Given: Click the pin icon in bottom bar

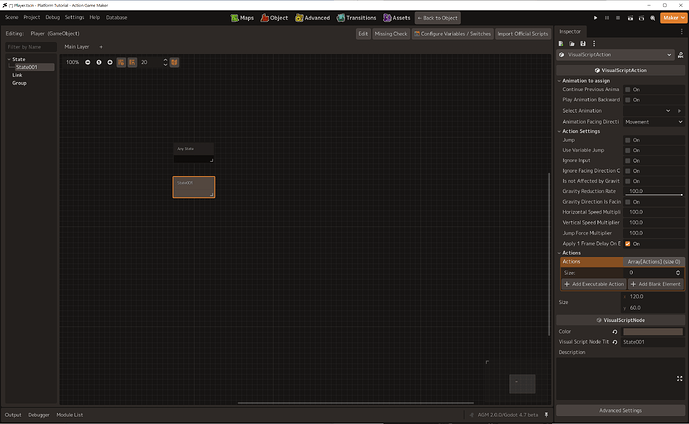Looking at the screenshot, I should (x=546, y=414).
